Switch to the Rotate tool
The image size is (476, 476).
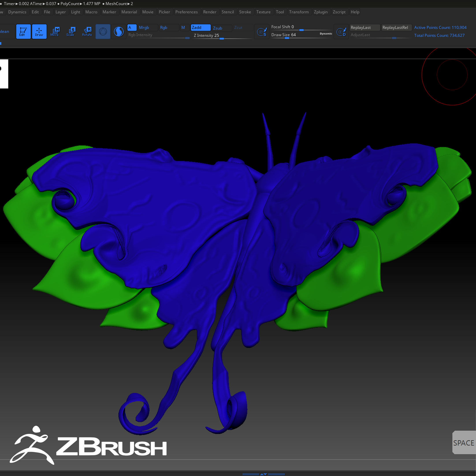coord(87,32)
